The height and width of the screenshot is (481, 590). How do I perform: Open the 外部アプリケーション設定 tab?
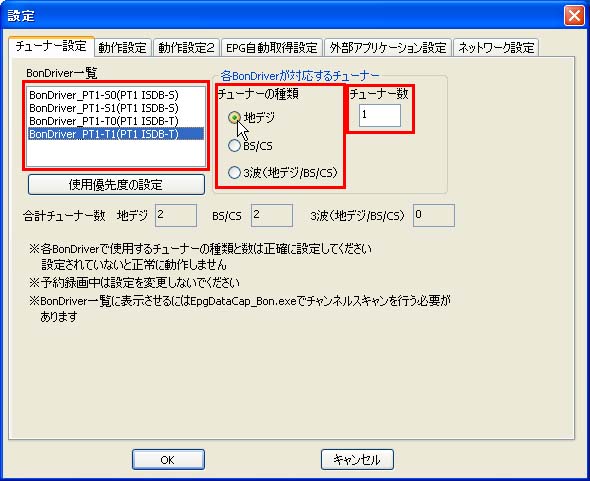pos(388,48)
